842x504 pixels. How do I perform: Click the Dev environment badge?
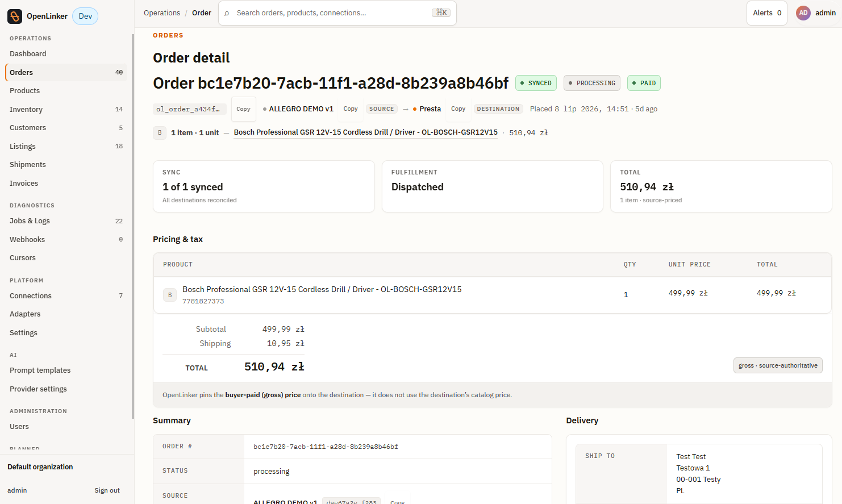click(85, 16)
